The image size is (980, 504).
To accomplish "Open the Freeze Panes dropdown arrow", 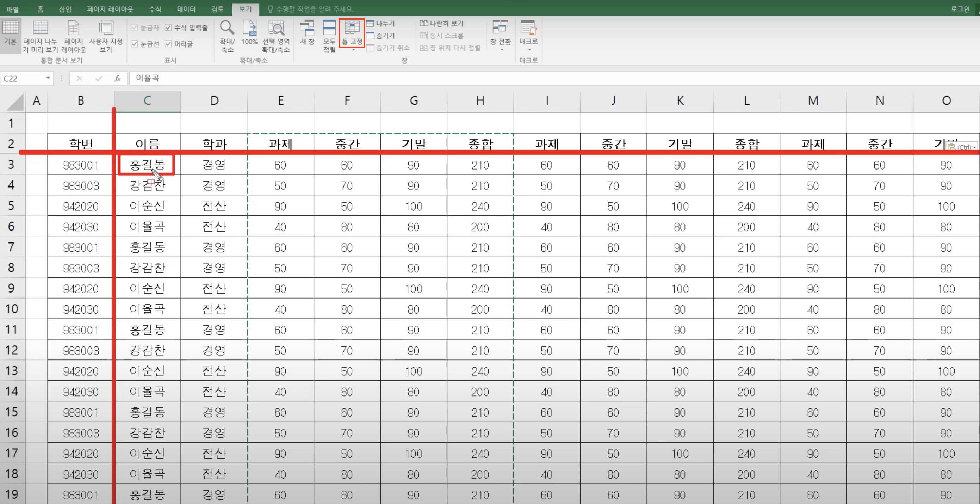I will (x=353, y=49).
